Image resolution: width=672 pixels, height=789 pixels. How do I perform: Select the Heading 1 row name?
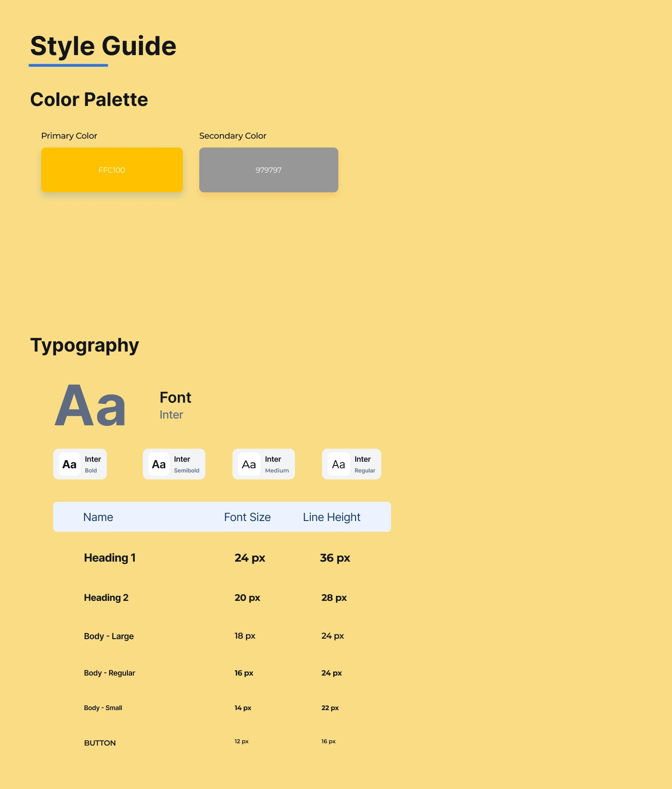pos(110,558)
